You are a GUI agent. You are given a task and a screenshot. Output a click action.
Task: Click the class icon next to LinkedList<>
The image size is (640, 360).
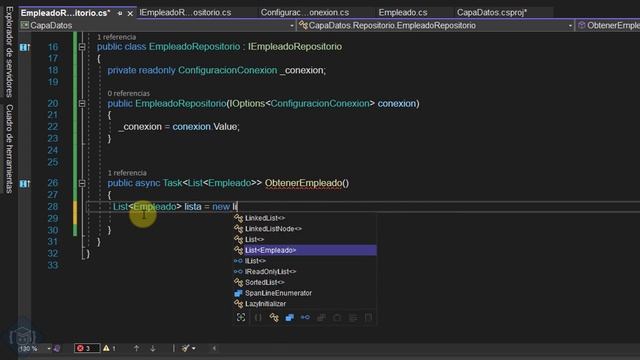239,218
